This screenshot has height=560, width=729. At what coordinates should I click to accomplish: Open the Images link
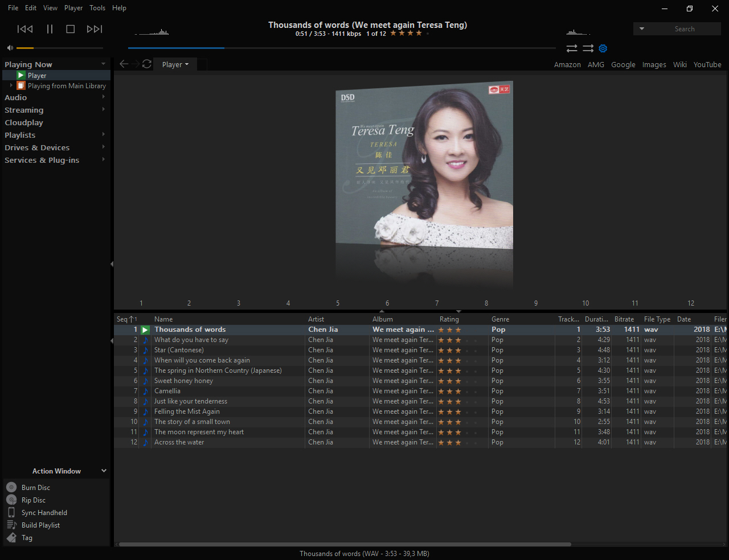(x=654, y=65)
